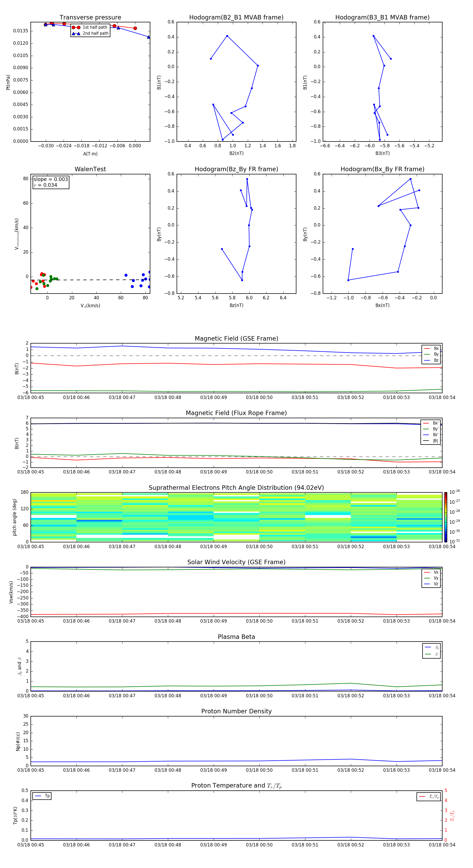Click the pitch angle distribution colorbar
This screenshot has height=868, width=473.
pyautogui.click(x=445, y=517)
